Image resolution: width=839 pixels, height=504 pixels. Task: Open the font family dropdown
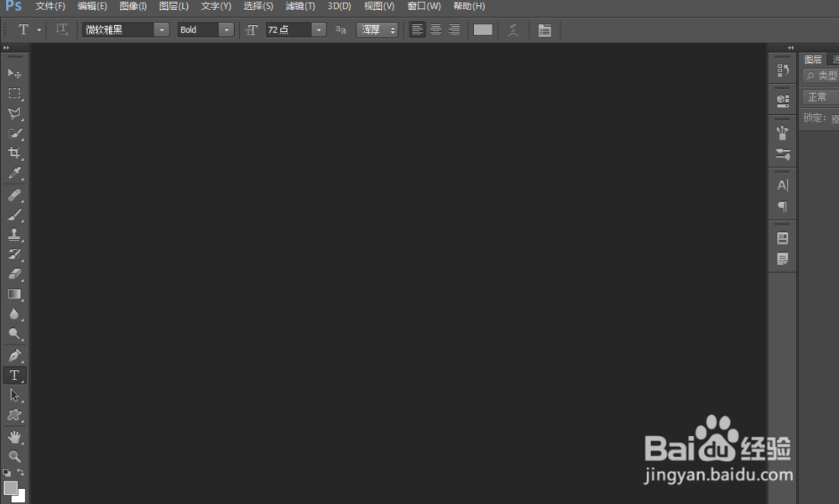[x=161, y=30]
